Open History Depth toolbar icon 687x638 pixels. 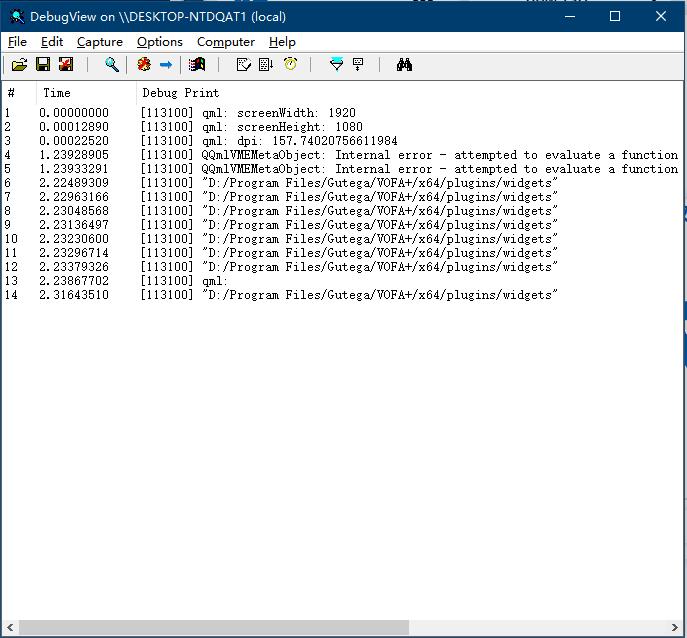tap(358, 65)
